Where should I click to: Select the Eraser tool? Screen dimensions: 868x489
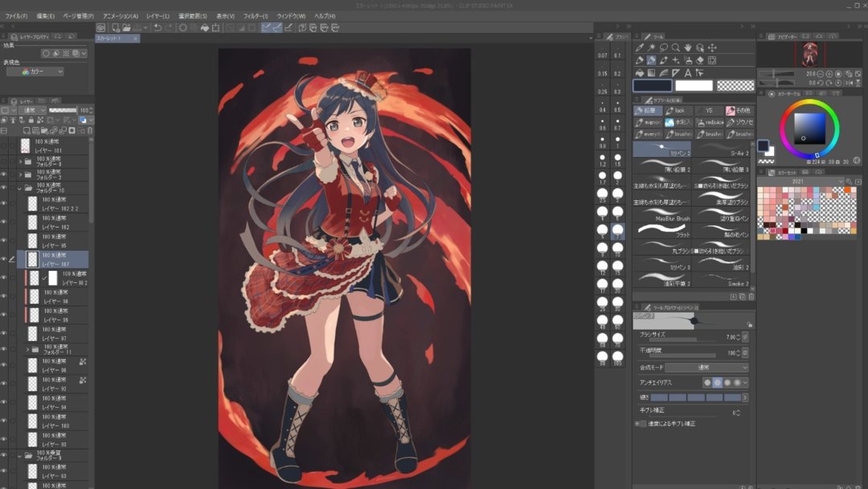click(700, 60)
